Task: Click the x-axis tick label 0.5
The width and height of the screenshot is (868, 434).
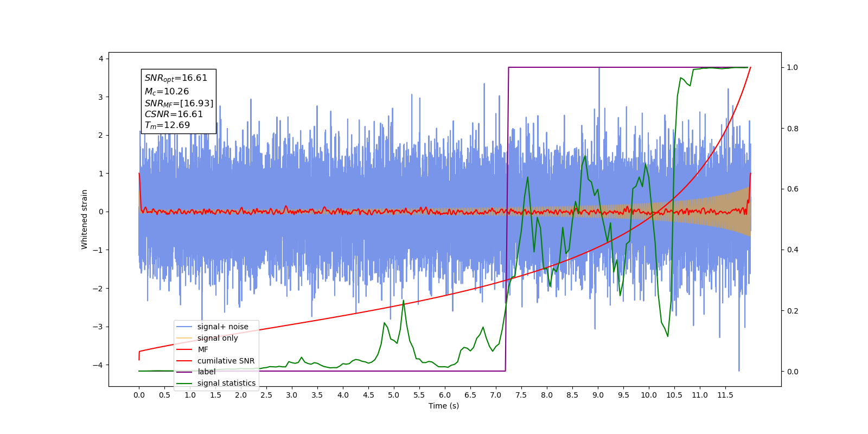Action: pyautogui.click(x=164, y=395)
